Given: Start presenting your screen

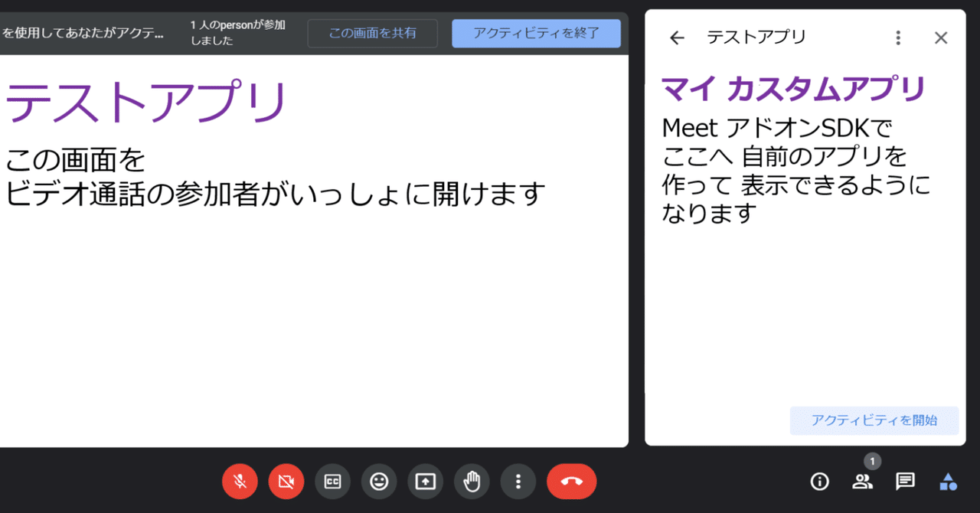Looking at the screenshot, I should pyautogui.click(x=425, y=482).
